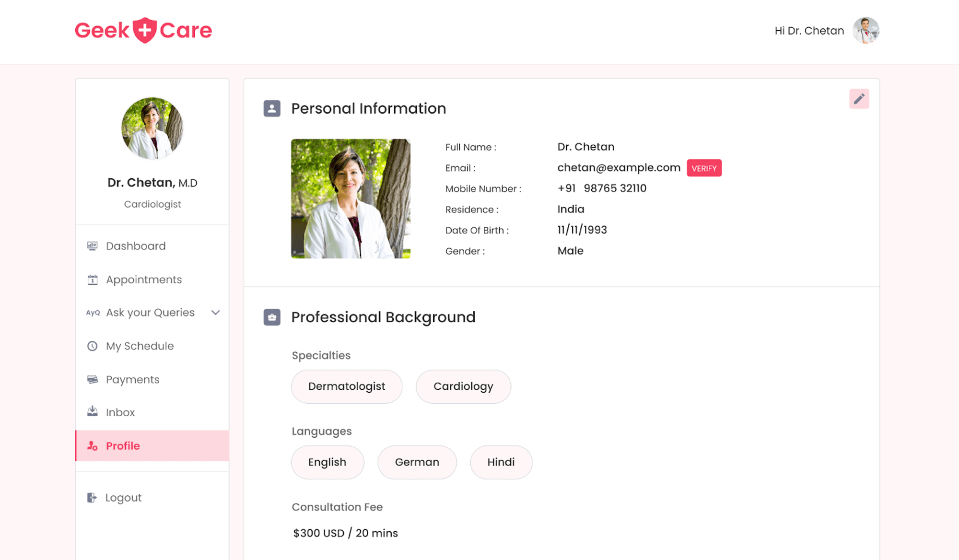
Task: Click the My Schedule sidebar icon
Action: 92,345
